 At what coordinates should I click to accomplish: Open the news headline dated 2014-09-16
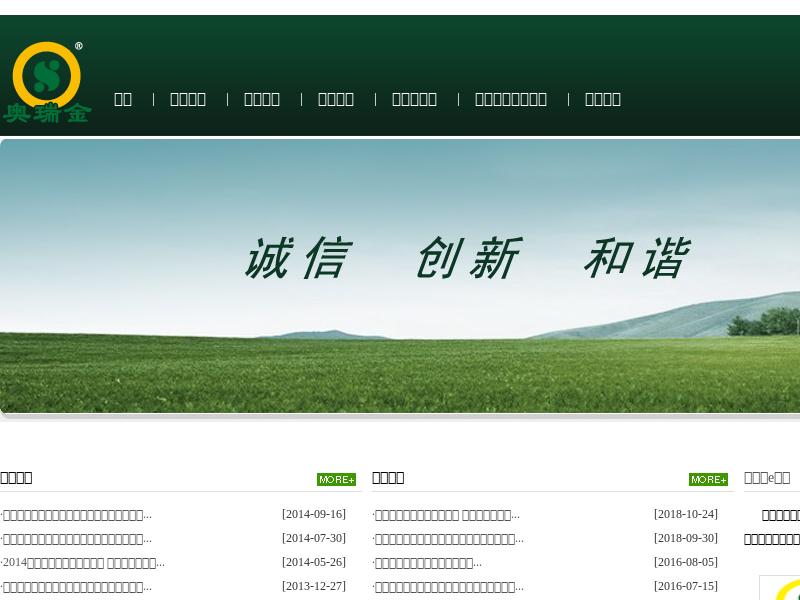pos(77,515)
